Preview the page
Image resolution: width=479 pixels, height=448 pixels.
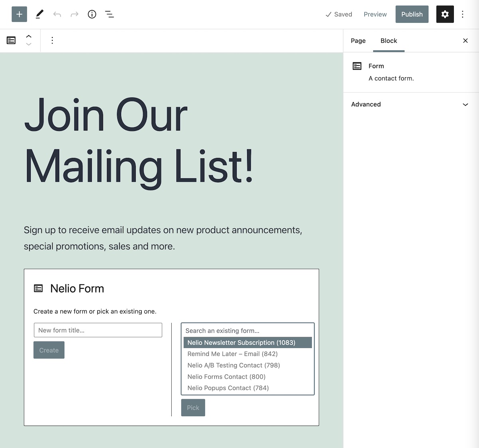pos(375,14)
